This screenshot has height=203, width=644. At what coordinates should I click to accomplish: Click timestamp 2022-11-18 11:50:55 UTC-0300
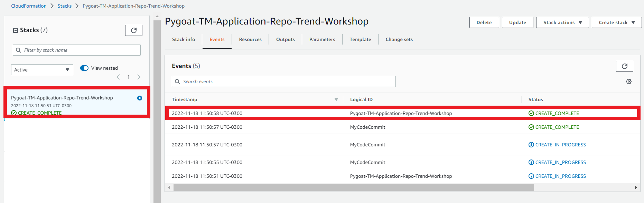tap(207, 162)
